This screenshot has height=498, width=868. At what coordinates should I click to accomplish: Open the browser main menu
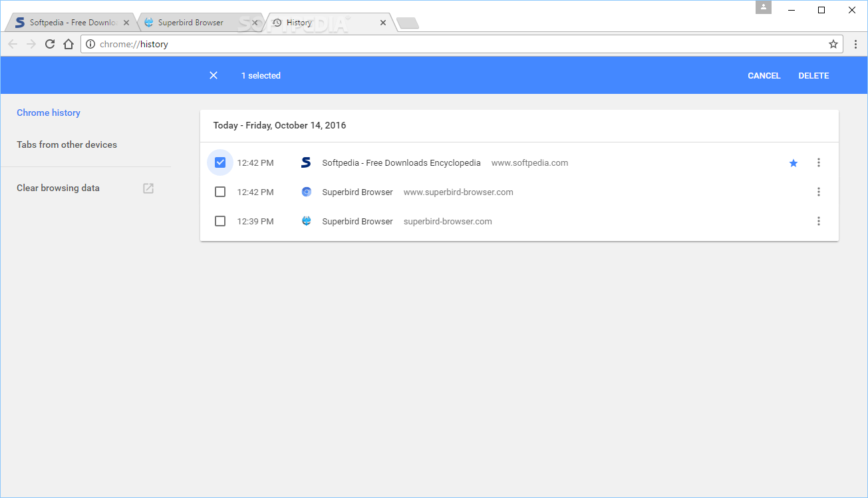point(855,44)
